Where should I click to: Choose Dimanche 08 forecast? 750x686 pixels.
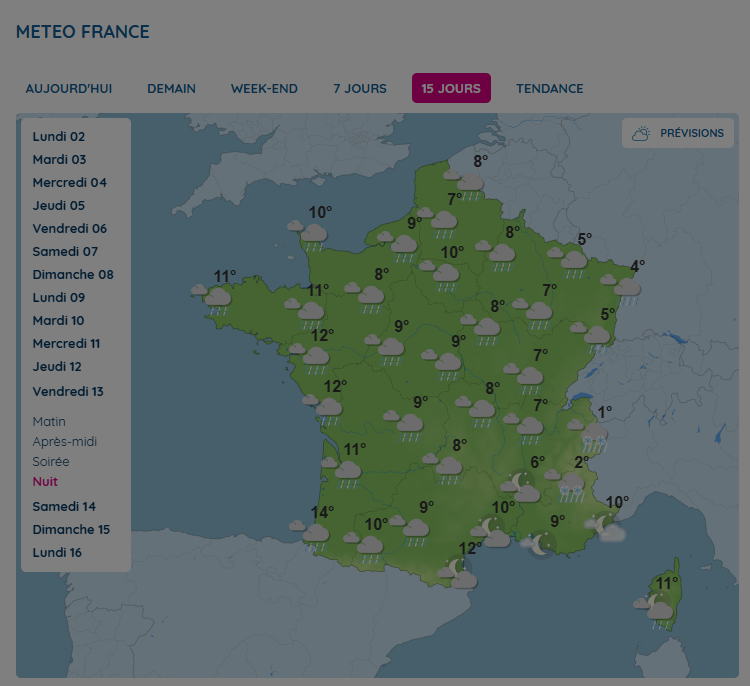pyautogui.click(x=73, y=274)
